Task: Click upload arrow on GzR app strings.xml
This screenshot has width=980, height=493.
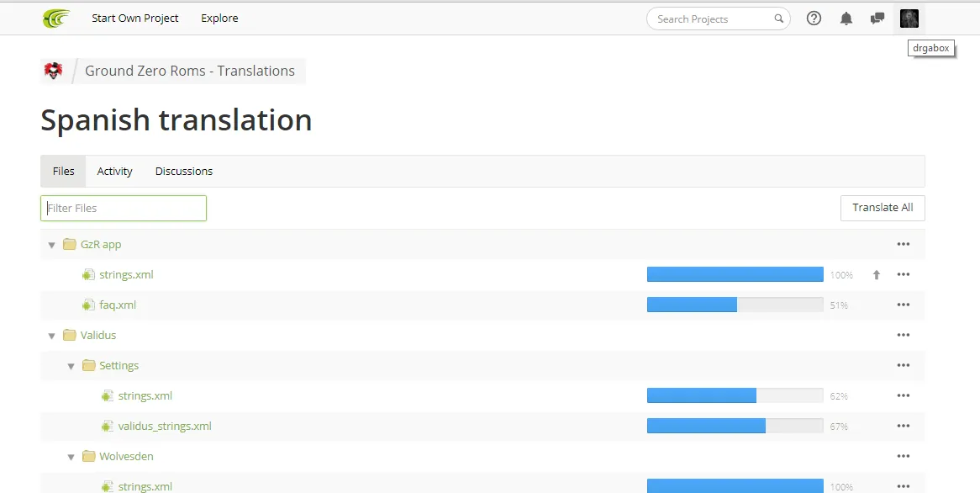Action: pyautogui.click(x=877, y=274)
